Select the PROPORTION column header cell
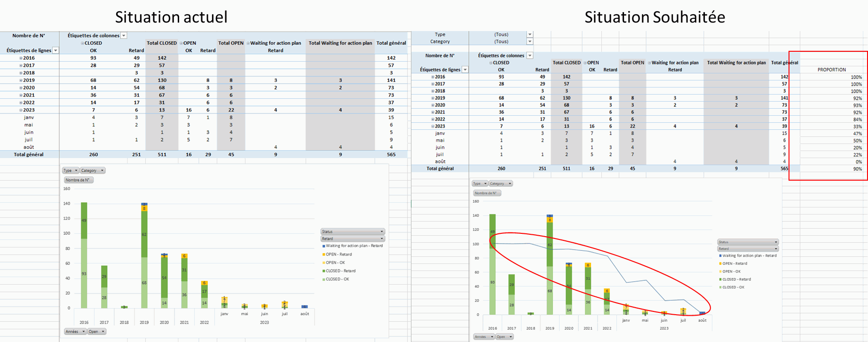This screenshot has height=342, width=868. pyautogui.click(x=831, y=70)
